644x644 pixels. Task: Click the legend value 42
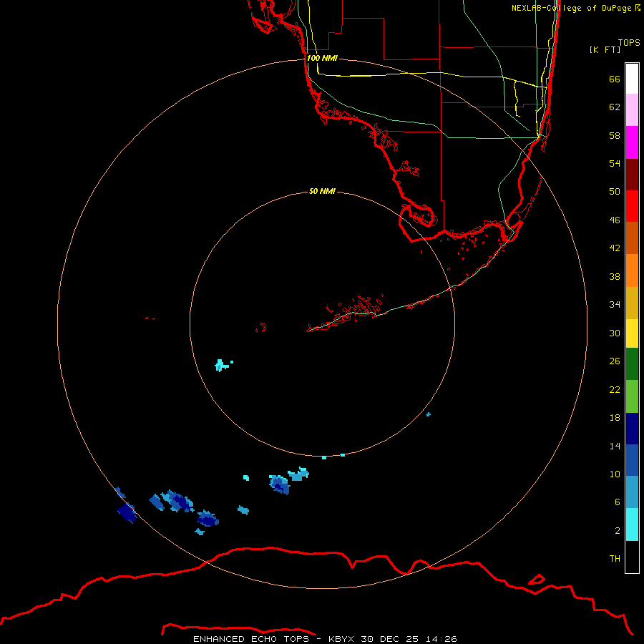click(615, 248)
